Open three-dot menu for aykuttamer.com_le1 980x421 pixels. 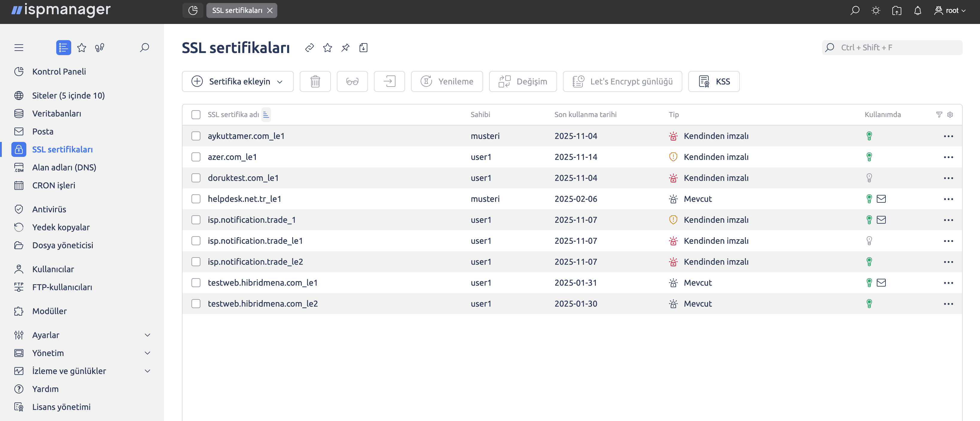point(948,136)
